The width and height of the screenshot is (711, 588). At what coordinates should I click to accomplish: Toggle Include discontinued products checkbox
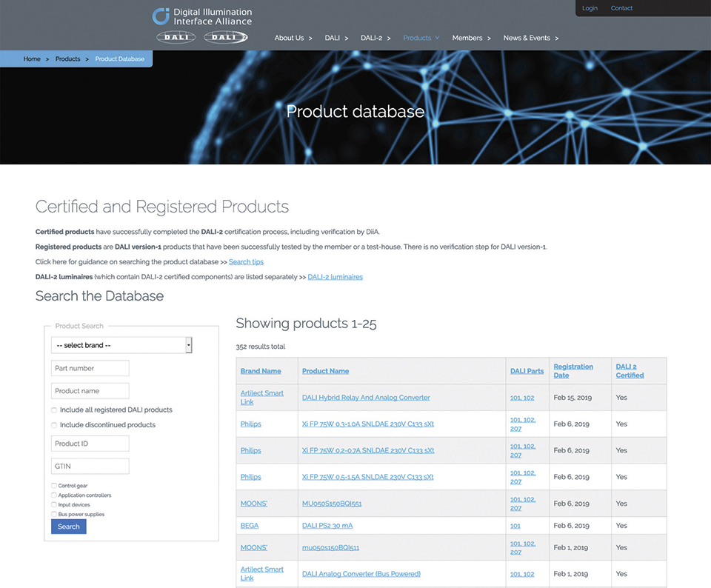point(54,425)
